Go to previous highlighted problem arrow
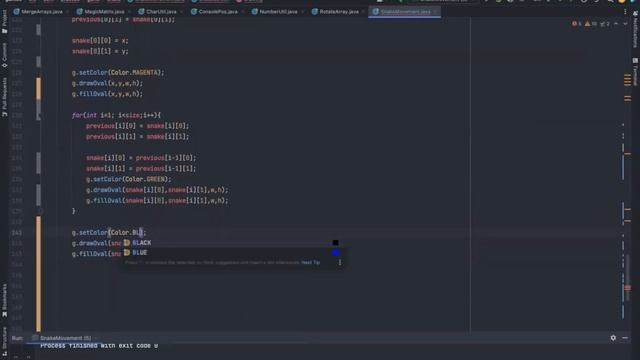This screenshot has height=360, width=640. (x=616, y=24)
